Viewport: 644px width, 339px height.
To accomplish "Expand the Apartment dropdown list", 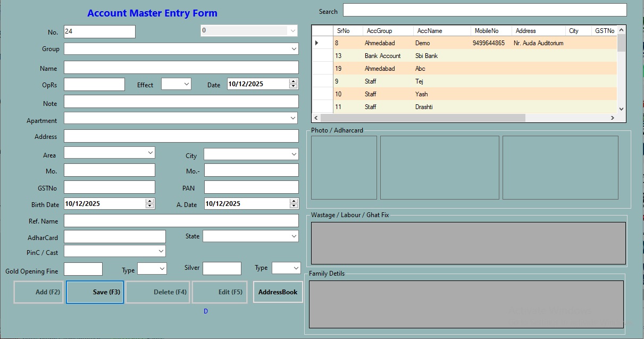I will click(x=294, y=118).
